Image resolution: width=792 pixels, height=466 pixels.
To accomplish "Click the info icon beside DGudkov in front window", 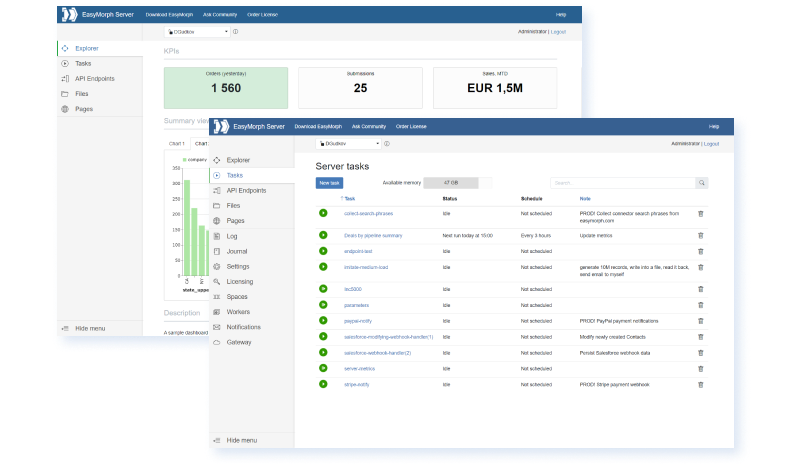I will click(x=387, y=144).
